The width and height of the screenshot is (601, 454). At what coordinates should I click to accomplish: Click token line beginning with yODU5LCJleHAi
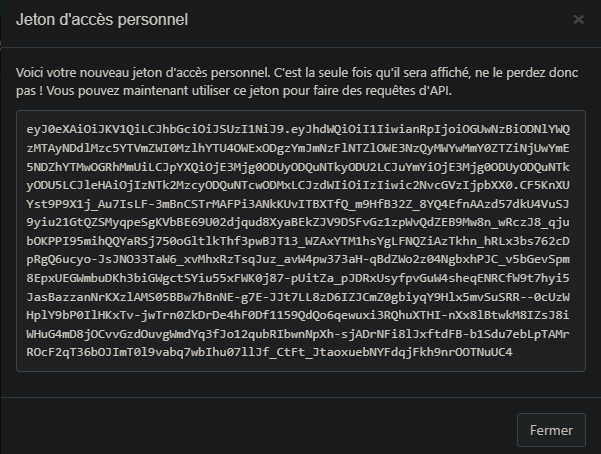(298, 185)
